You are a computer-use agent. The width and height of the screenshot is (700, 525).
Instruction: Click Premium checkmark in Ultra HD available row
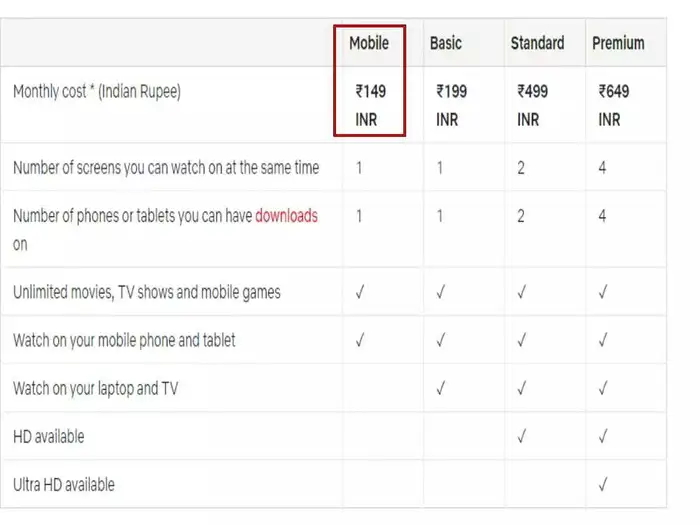coord(603,485)
